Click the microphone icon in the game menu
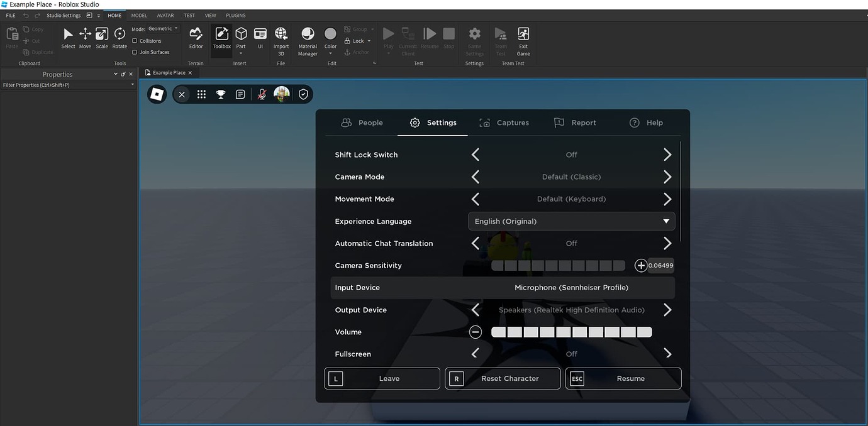868x426 pixels. tap(261, 94)
